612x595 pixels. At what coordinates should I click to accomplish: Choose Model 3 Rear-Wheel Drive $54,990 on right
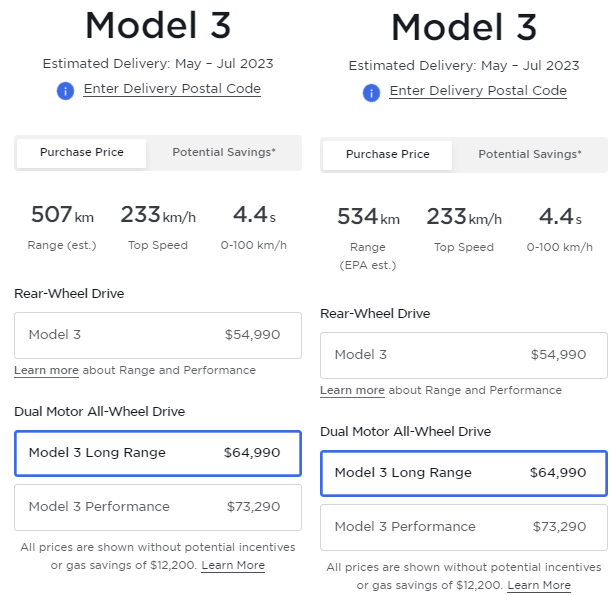464,355
